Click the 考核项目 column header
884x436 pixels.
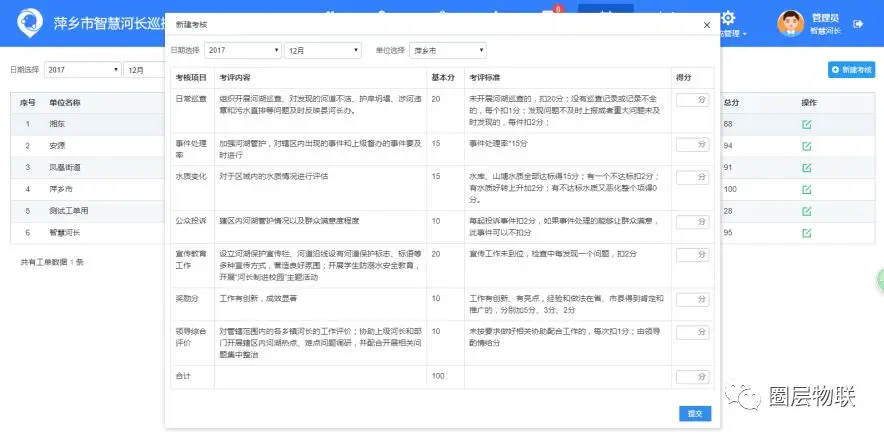(191, 77)
